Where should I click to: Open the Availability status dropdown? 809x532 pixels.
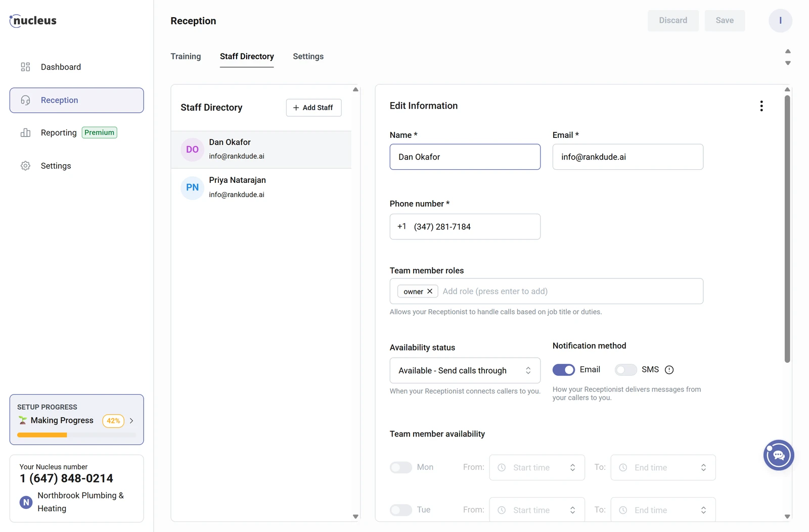point(465,371)
